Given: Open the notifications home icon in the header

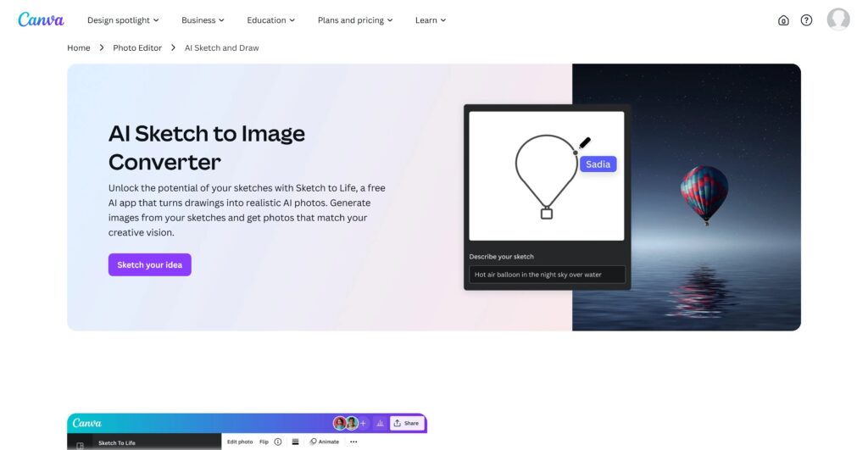Looking at the screenshot, I should [783, 20].
